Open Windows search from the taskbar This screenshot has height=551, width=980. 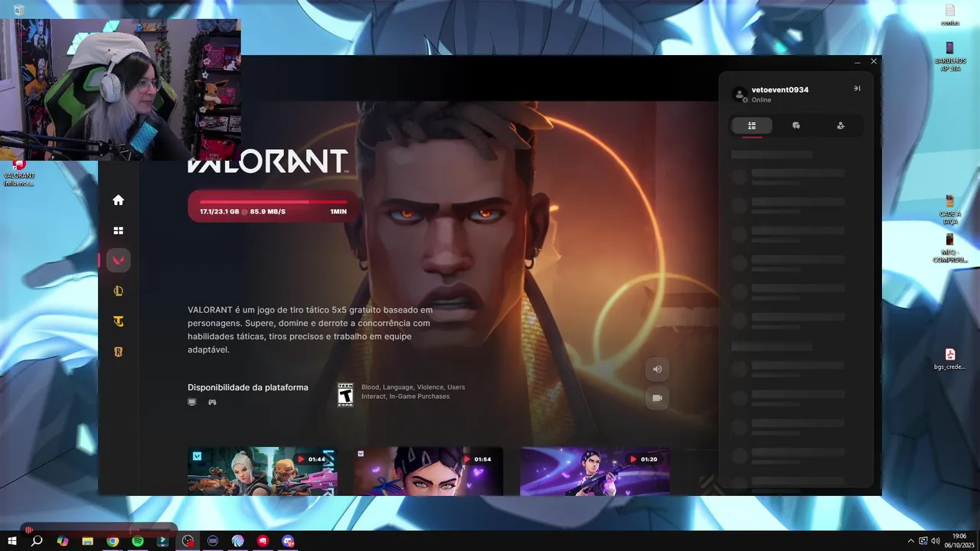tap(36, 541)
